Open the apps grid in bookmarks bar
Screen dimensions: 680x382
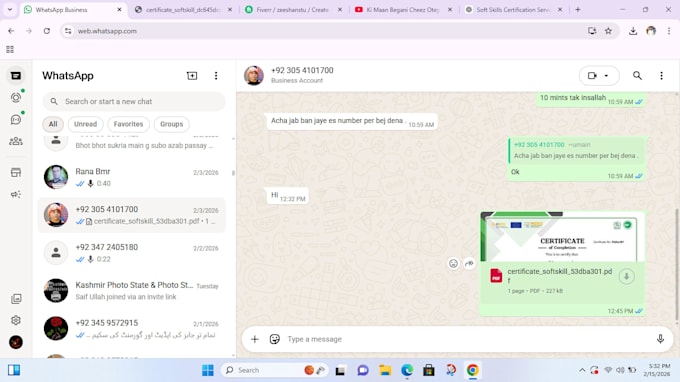[10, 49]
